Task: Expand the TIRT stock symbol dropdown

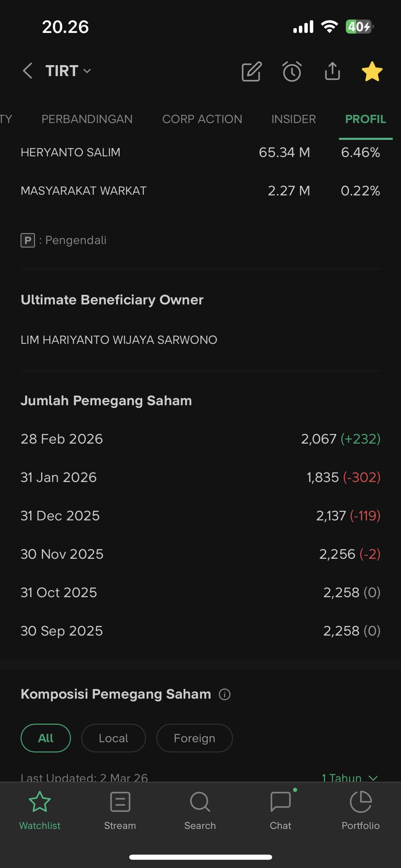Action: point(69,71)
